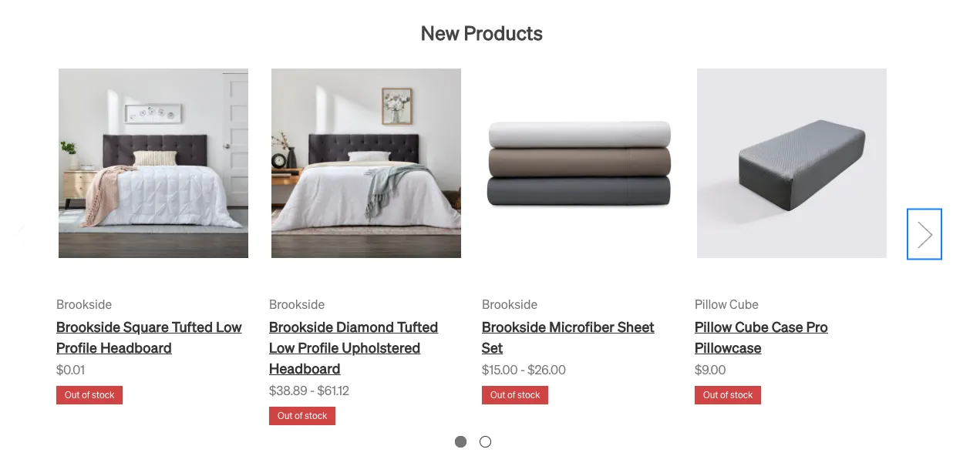Click the $15.00 - $26.00 price range
The height and width of the screenshot is (466, 980).
pos(524,370)
